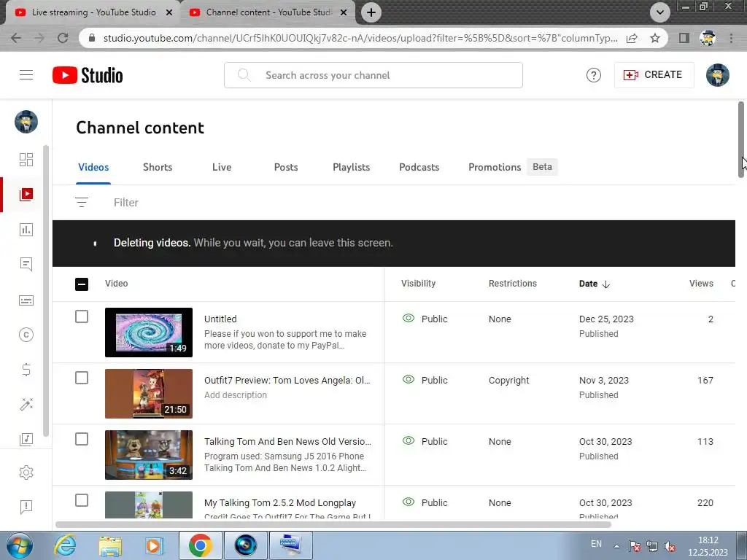Open channel avatar in left sidebar
The width and height of the screenshot is (747, 560).
click(x=26, y=122)
